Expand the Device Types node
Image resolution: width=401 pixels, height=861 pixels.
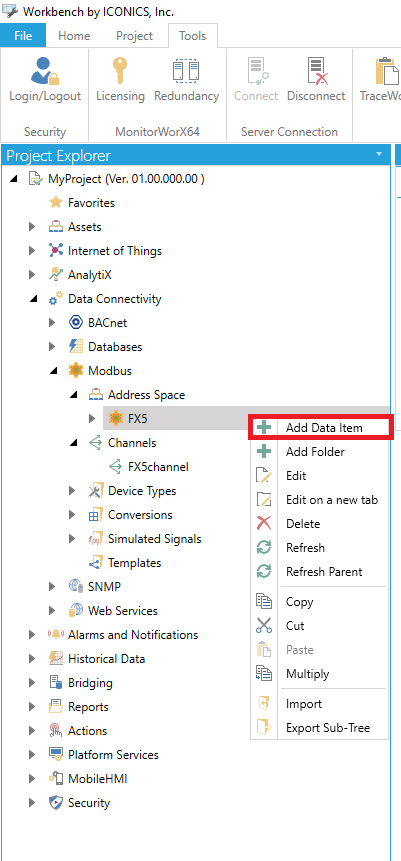[73, 491]
